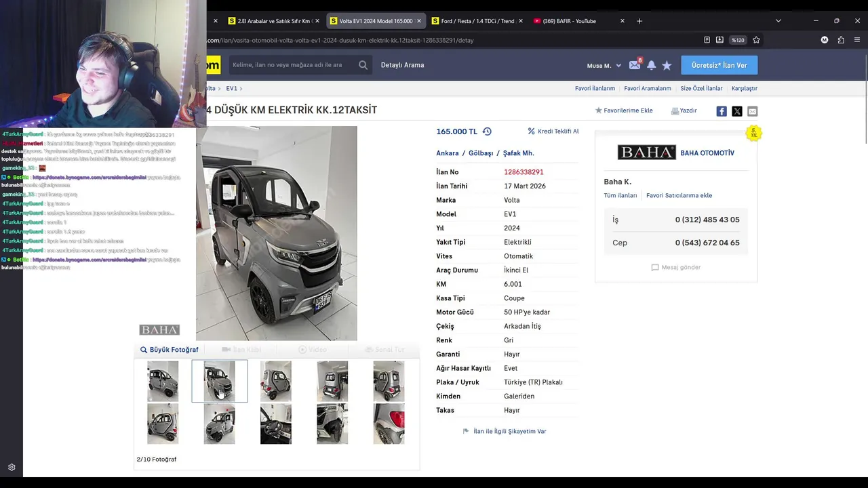Open the browser hamburger menu
868x488 pixels.
pyautogui.click(x=857, y=40)
